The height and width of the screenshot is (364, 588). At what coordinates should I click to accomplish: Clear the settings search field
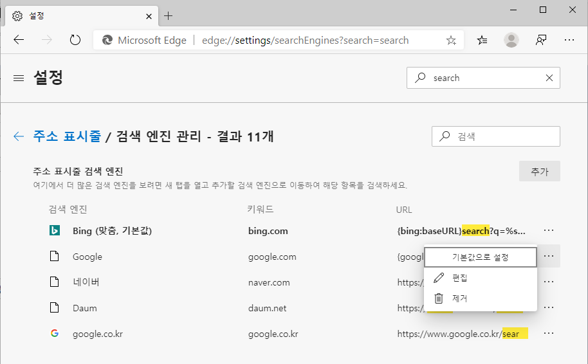[x=549, y=78]
